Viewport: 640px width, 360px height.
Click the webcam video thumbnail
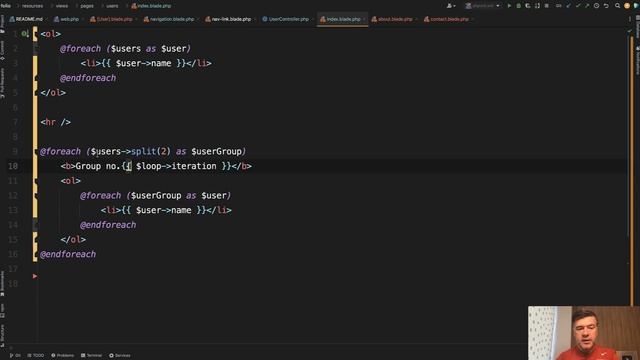[584, 333]
